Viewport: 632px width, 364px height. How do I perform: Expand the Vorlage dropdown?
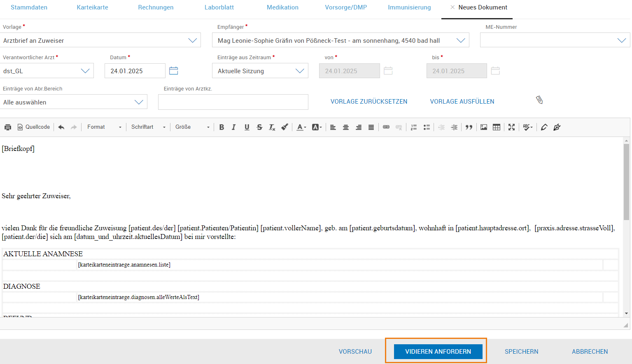click(x=192, y=40)
